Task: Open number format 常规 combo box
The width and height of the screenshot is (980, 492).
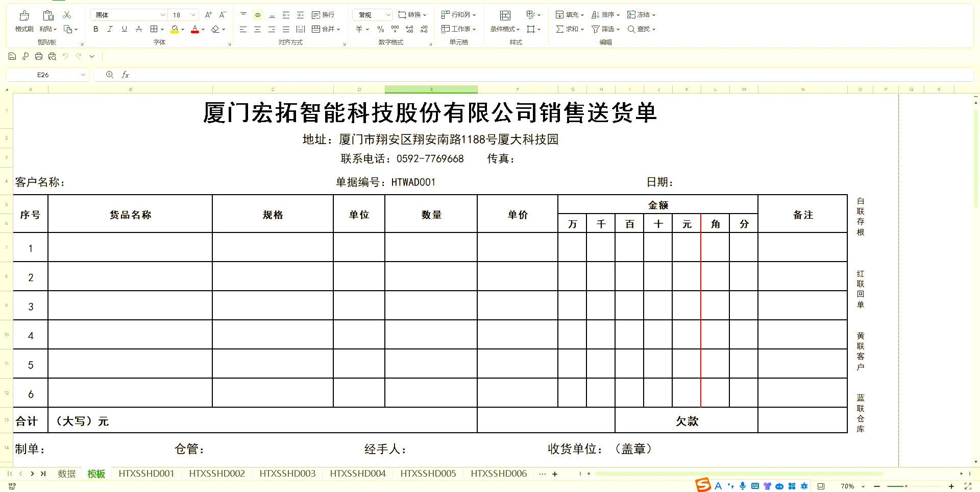Action: click(372, 15)
